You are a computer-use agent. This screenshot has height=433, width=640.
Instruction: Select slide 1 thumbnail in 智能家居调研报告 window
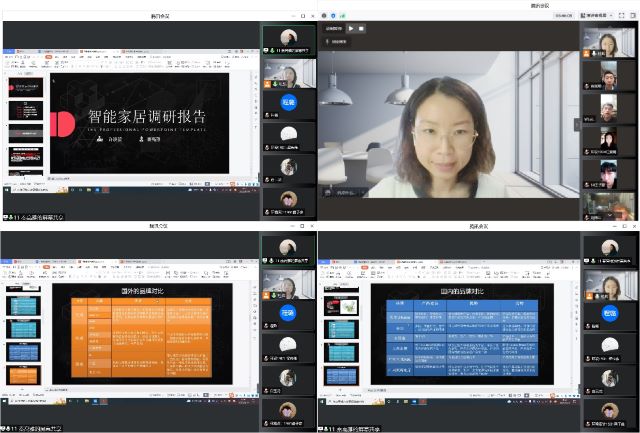point(26,87)
